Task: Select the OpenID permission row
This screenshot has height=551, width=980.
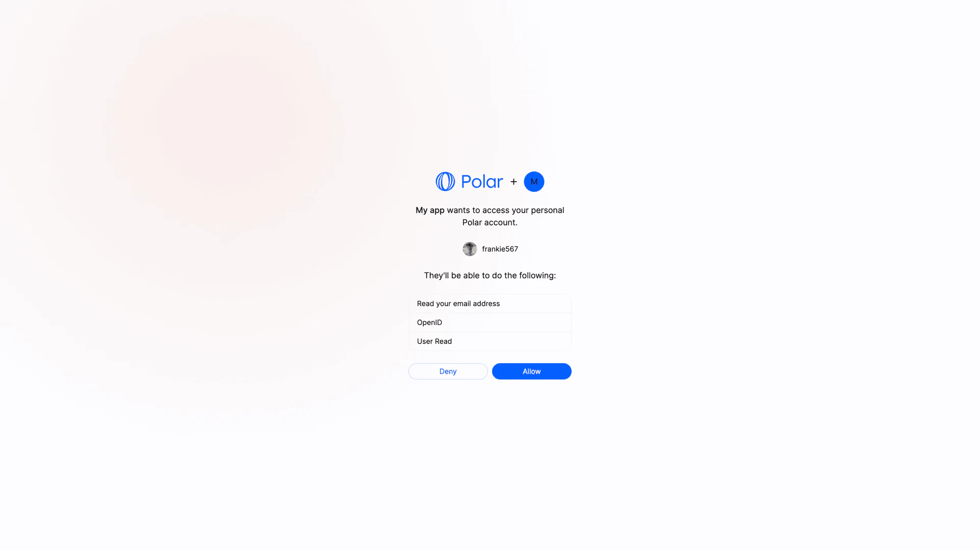Action: tap(490, 322)
